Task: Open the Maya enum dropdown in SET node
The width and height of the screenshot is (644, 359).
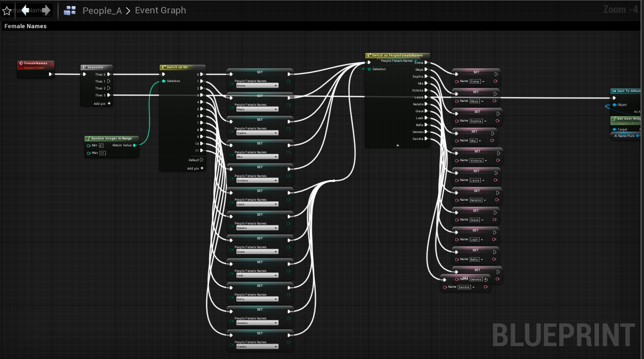Action: pyautogui.click(x=257, y=109)
